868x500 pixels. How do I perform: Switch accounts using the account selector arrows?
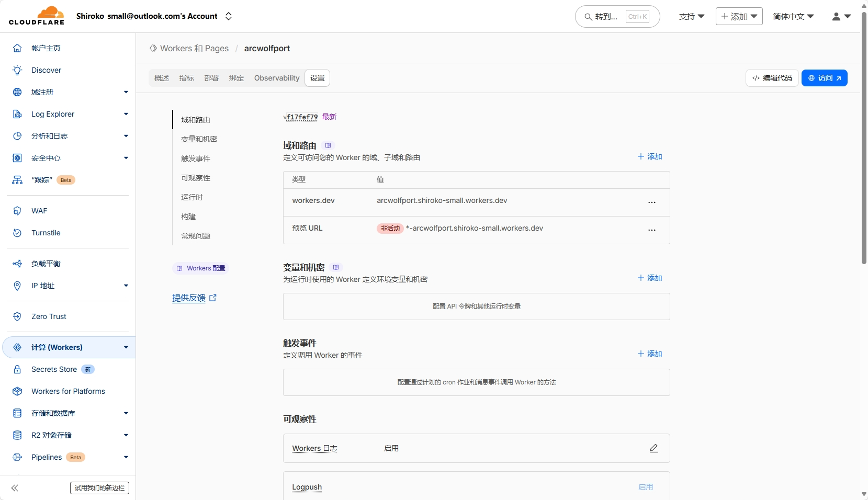(229, 16)
